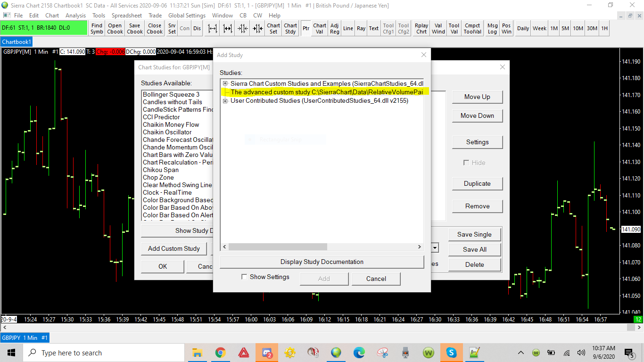
Task: Click expand bar spacing icon with thin arrows
Action: [x=213, y=28]
